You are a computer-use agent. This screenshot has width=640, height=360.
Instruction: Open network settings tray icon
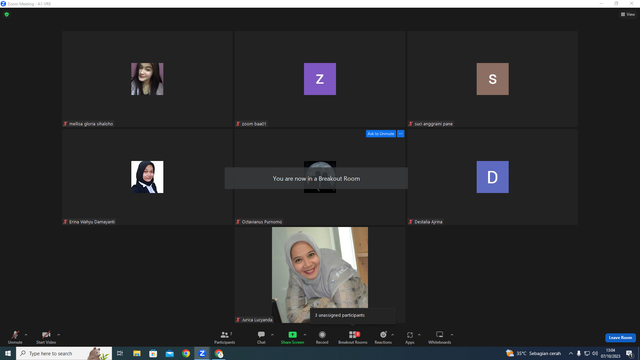point(587,353)
